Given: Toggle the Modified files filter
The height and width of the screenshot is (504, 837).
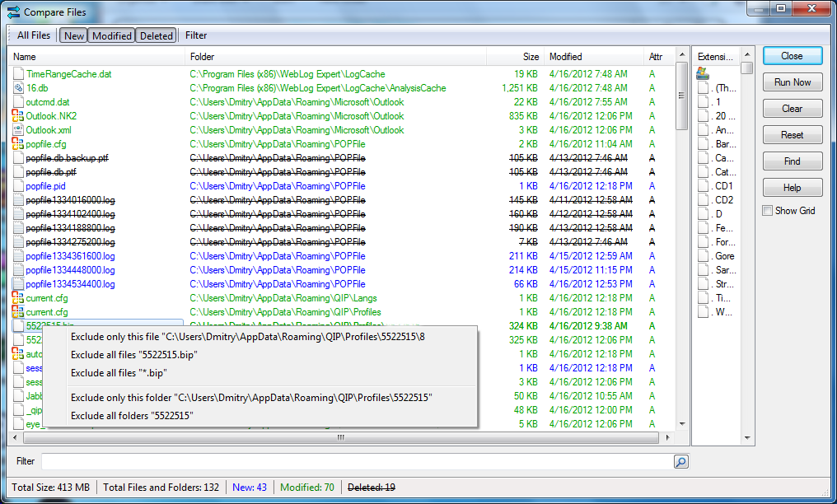Looking at the screenshot, I should pos(111,35).
